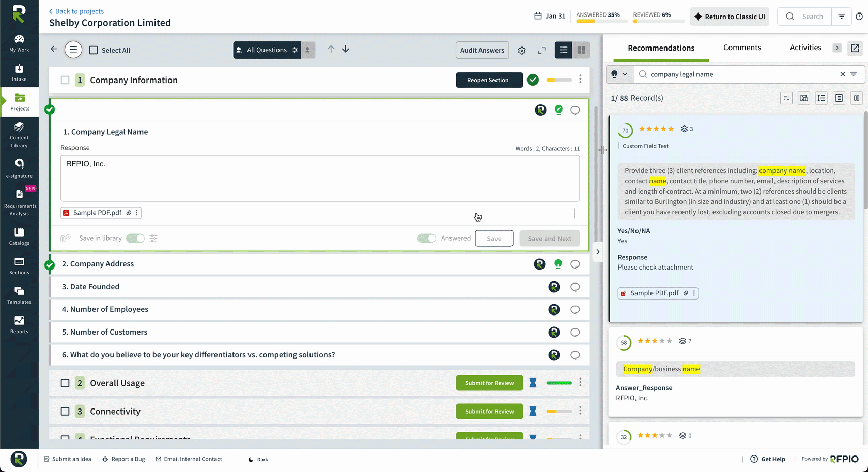Open Overall Usage section options menu

point(580,382)
